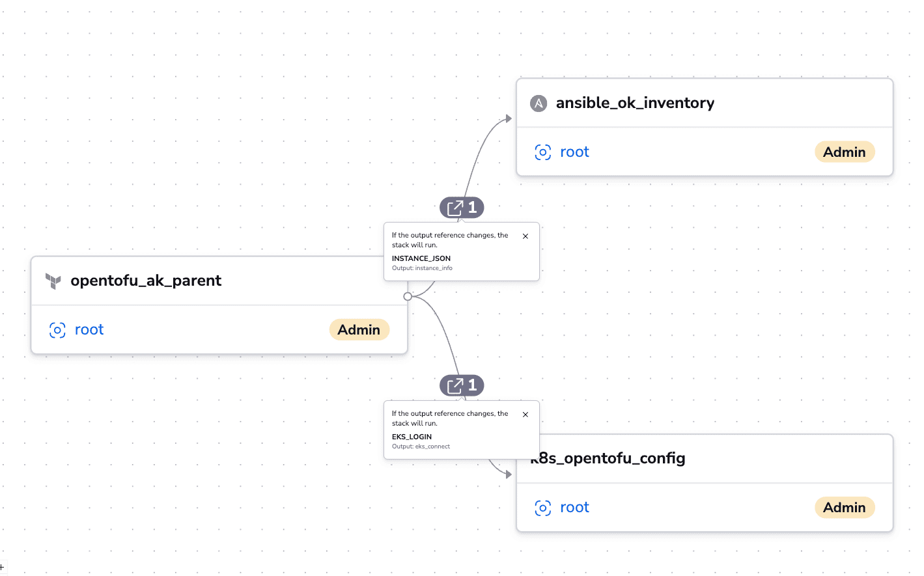This screenshot has width=924, height=576.
Task: Toggle the output reference badge toward ansible_ok_inventory
Action: 462,208
